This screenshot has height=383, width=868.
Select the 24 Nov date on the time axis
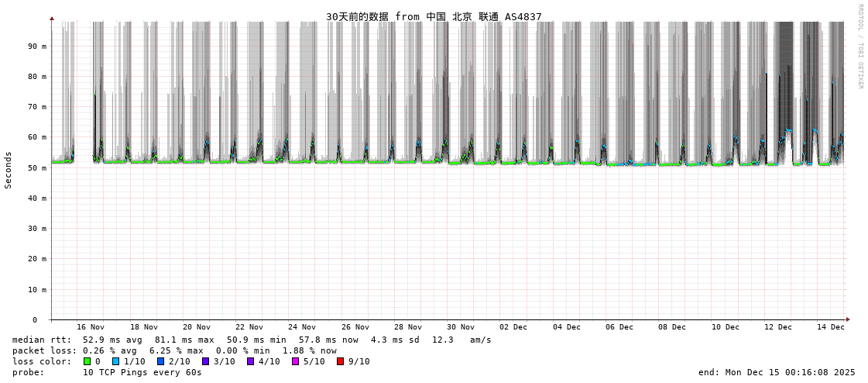point(302,327)
